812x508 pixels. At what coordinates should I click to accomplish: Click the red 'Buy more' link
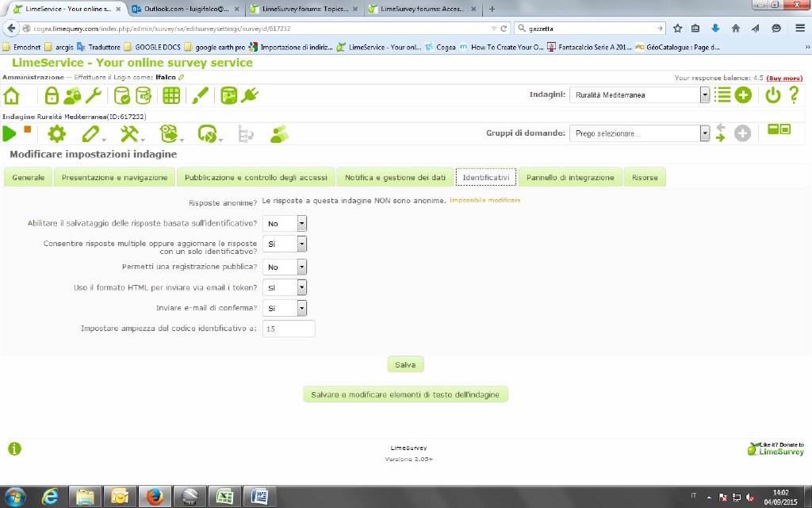pos(784,78)
